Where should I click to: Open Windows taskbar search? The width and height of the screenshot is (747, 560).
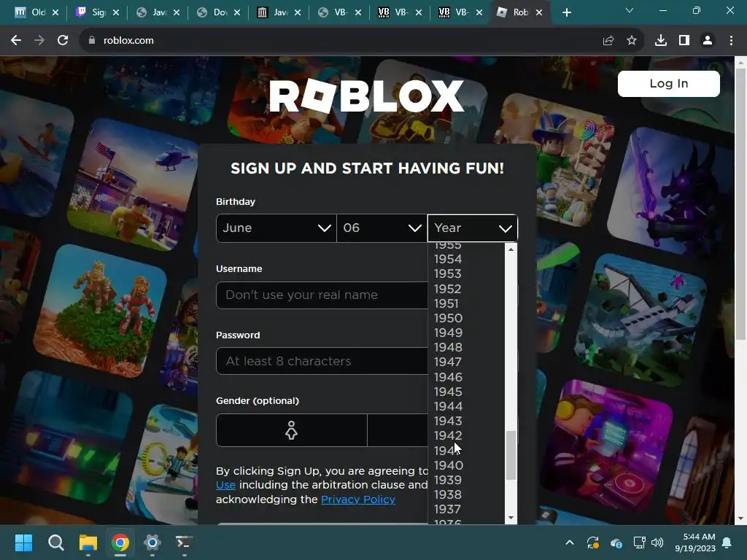(x=55, y=542)
